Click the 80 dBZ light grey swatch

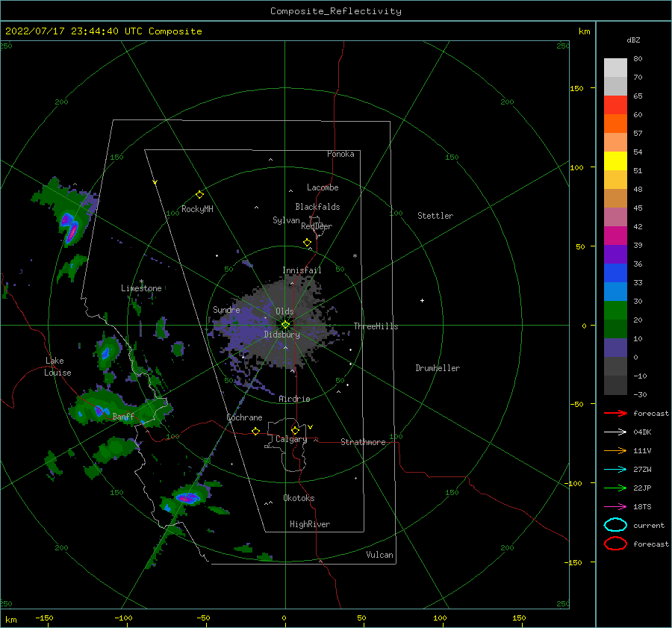(x=615, y=68)
